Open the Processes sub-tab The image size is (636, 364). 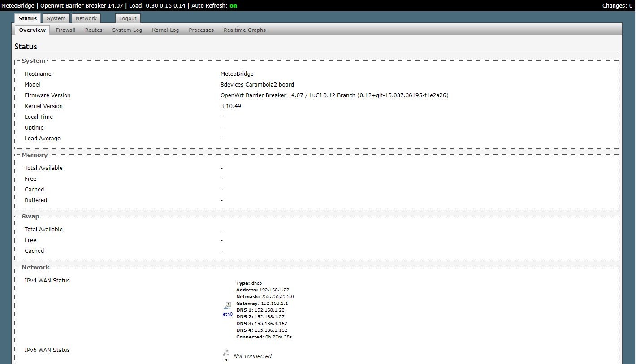click(201, 30)
